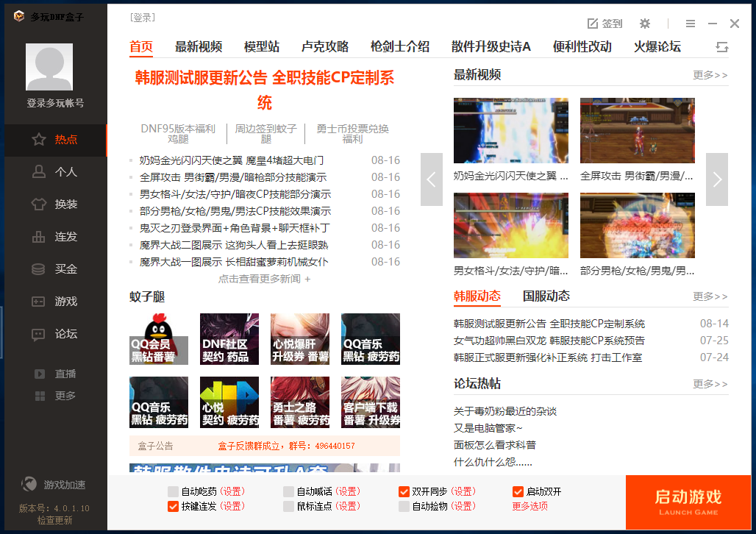Play the 全屏攻击 男街霸 video thumbnail
The image size is (756, 534).
(638, 130)
